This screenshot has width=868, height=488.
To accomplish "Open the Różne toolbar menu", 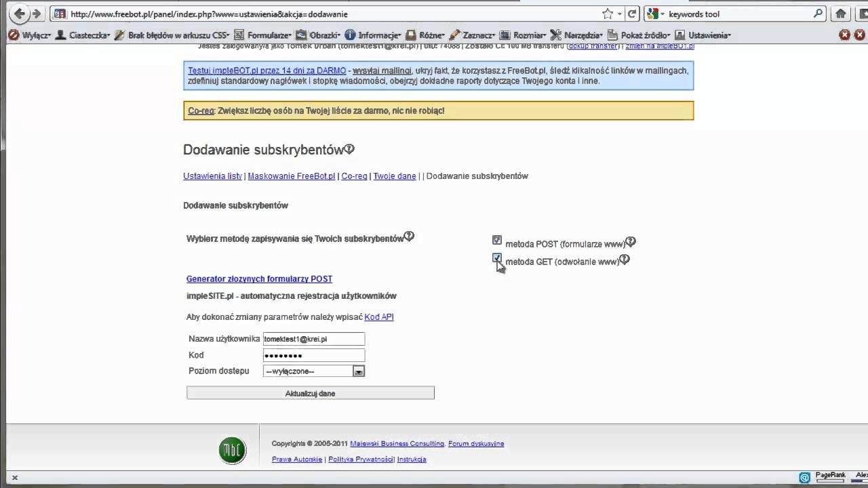I will click(426, 35).
